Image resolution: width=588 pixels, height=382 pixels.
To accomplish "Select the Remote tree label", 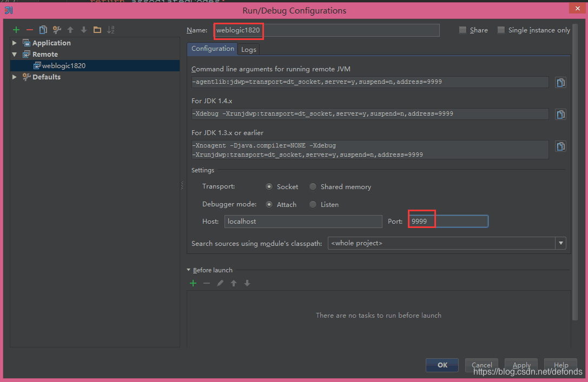I will click(x=45, y=55).
